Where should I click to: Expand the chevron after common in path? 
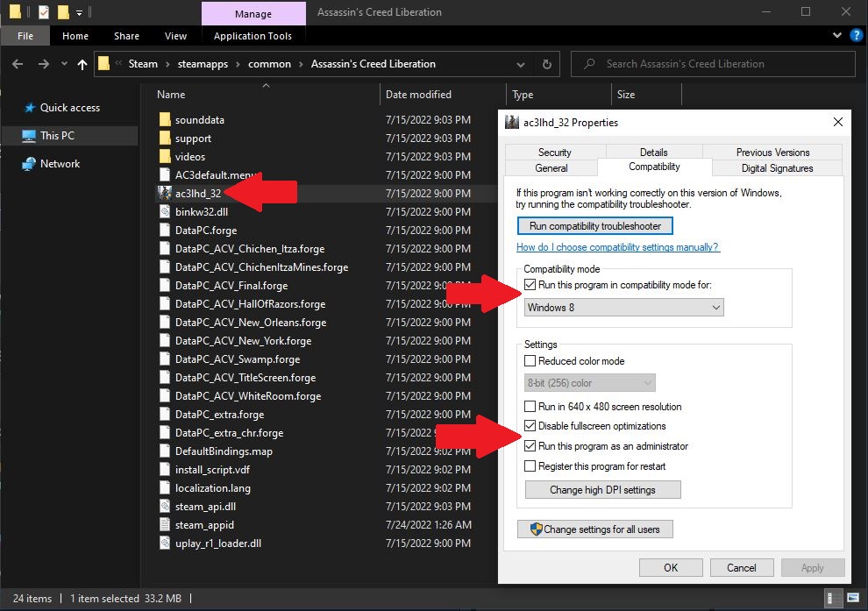tap(301, 64)
